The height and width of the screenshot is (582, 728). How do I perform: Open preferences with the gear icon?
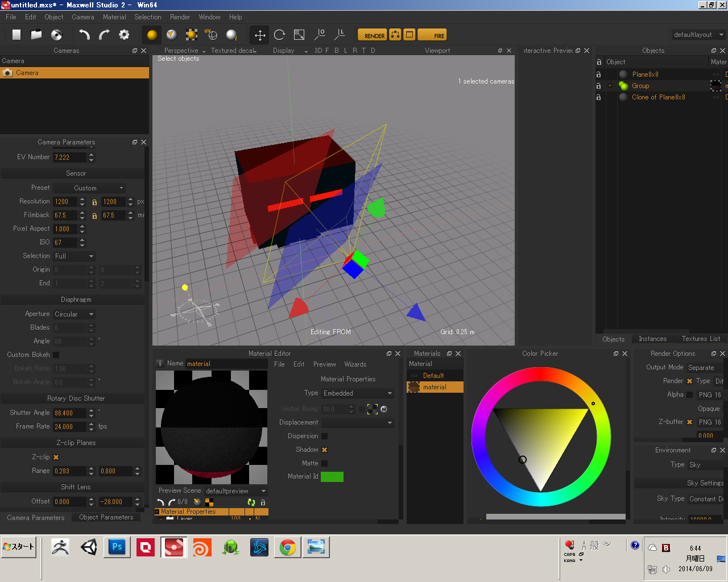click(x=124, y=35)
